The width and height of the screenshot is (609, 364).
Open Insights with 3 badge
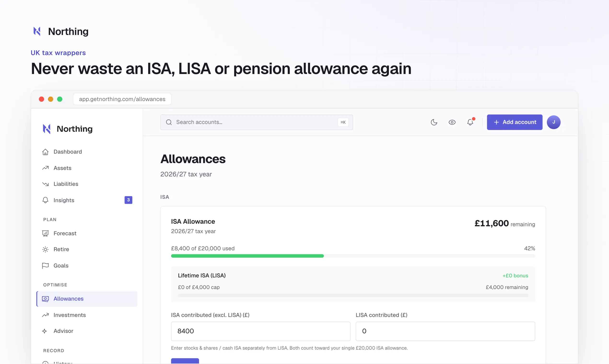[87, 200]
